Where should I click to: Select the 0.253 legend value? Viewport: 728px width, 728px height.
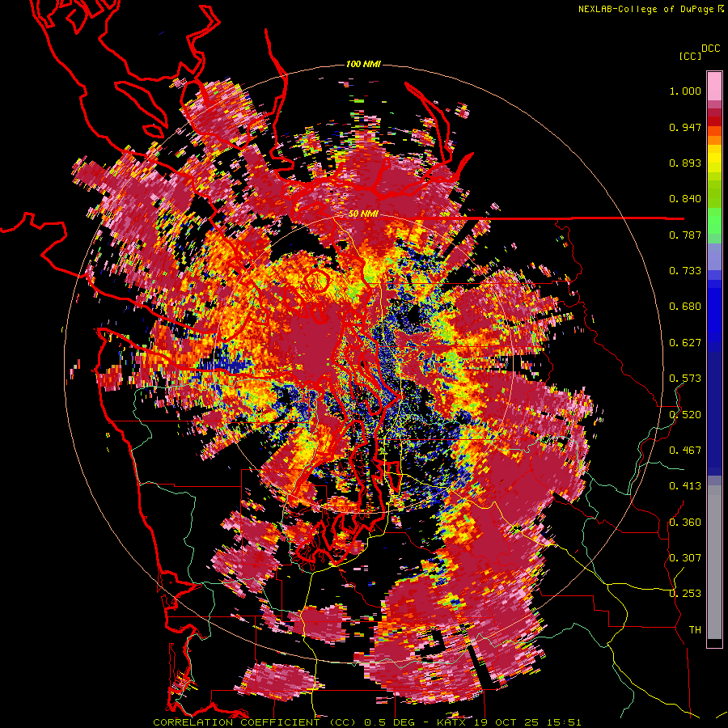pyautogui.click(x=685, y=594)
